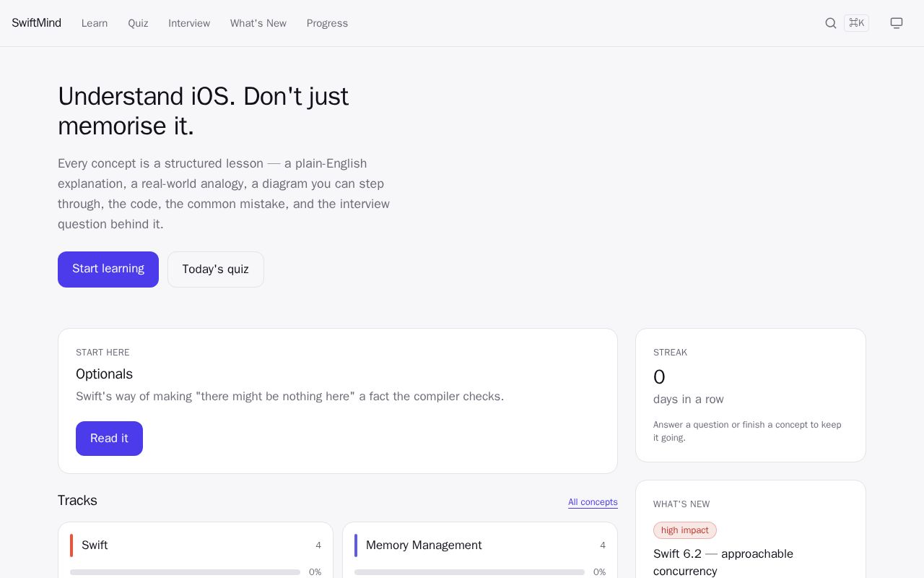924x578 pixels.
Task: Open the Learn menu item
Action: coord(95,23)
